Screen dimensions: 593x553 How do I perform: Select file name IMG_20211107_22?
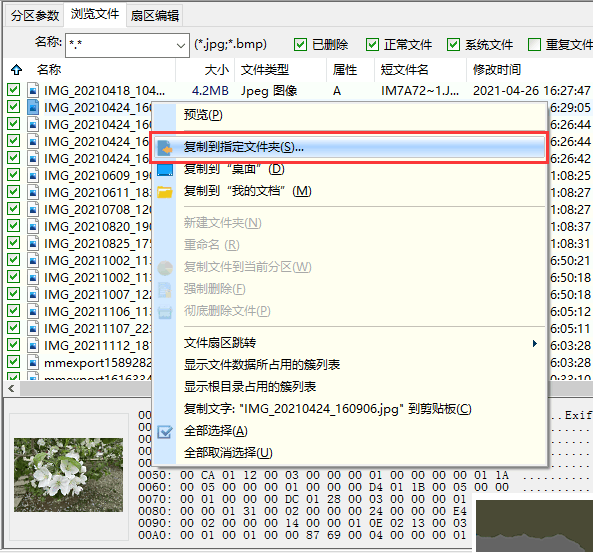coord(98,329)
